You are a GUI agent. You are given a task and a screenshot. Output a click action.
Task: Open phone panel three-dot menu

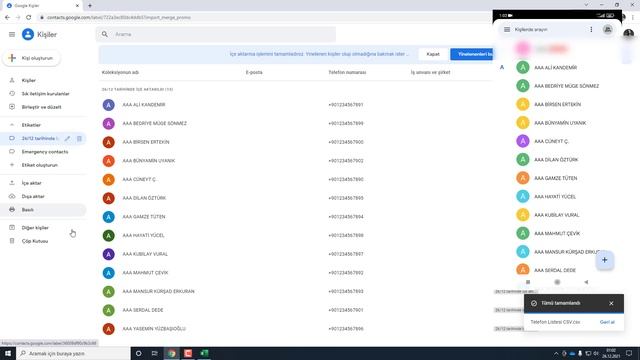[x=591, y=29]
